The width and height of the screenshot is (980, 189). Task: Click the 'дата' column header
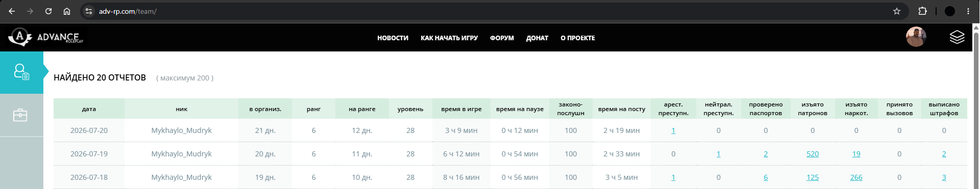[89, 109]
